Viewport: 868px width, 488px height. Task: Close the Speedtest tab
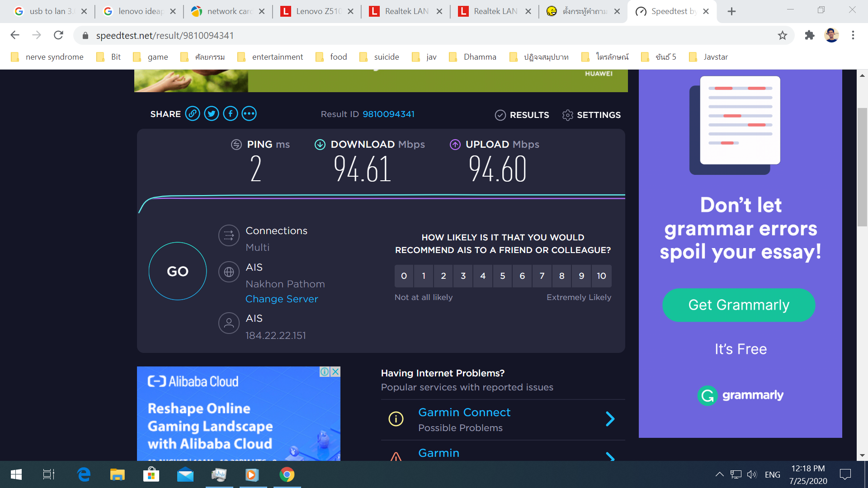706,11
